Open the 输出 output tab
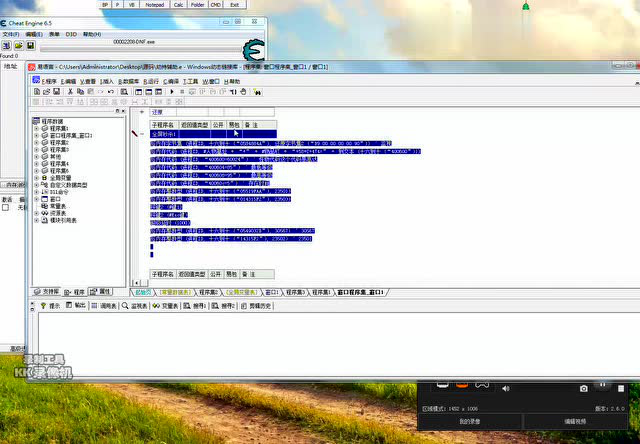This screenshot has height=444, width=640. pyautogui.click(x=76, y=305)
